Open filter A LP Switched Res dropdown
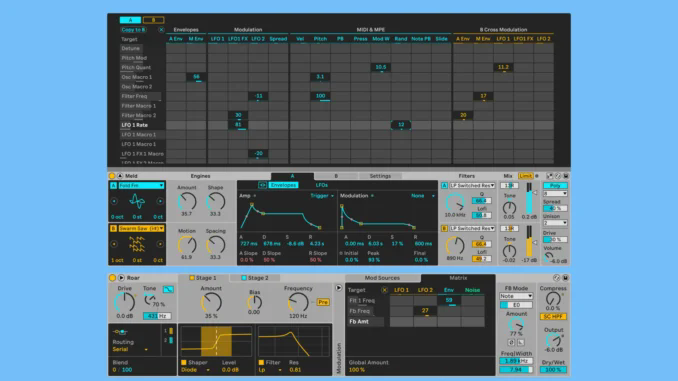Screen dimensions: 678x381 [x=472, y=186]
